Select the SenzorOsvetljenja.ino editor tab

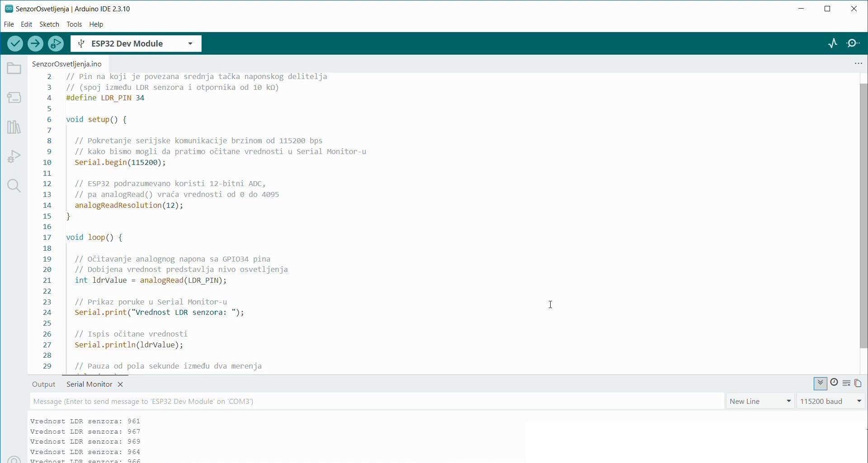(67, 64)
